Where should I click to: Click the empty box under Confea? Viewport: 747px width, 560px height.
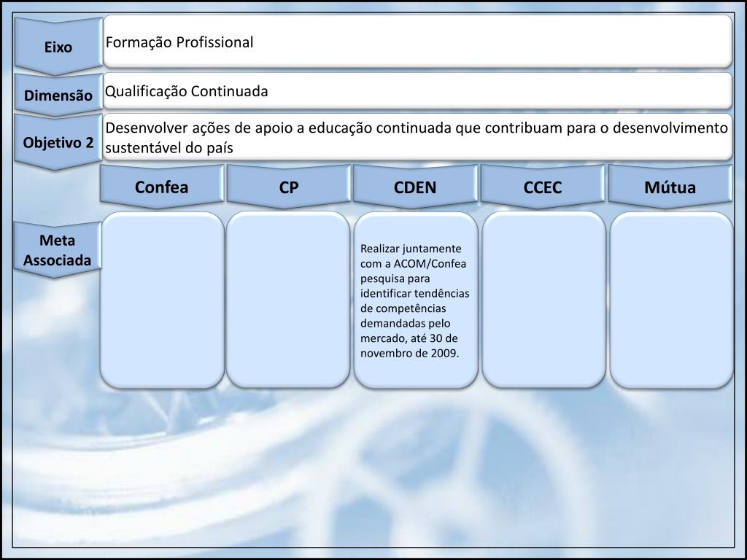coord(162,300)
